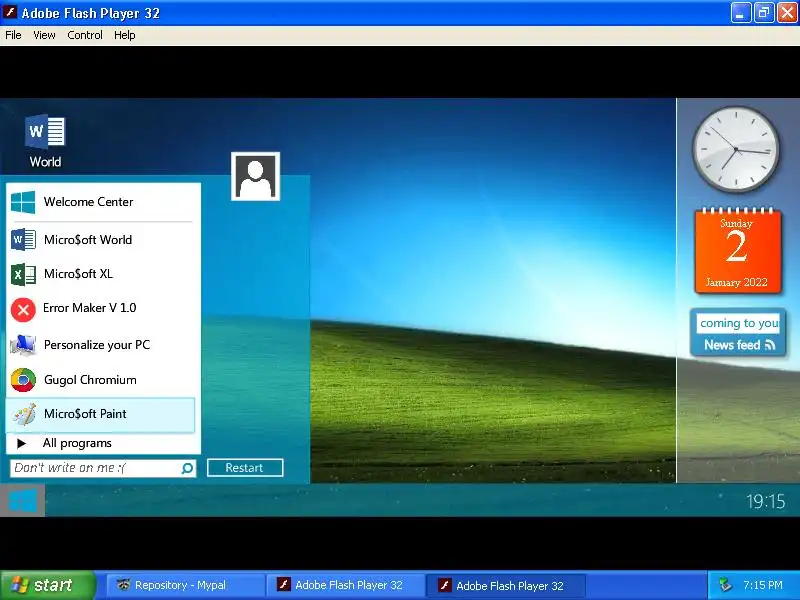Viewport: 800px width, 600px height.
Task: Click the red Error Maker icon
Action: (23, 309)
